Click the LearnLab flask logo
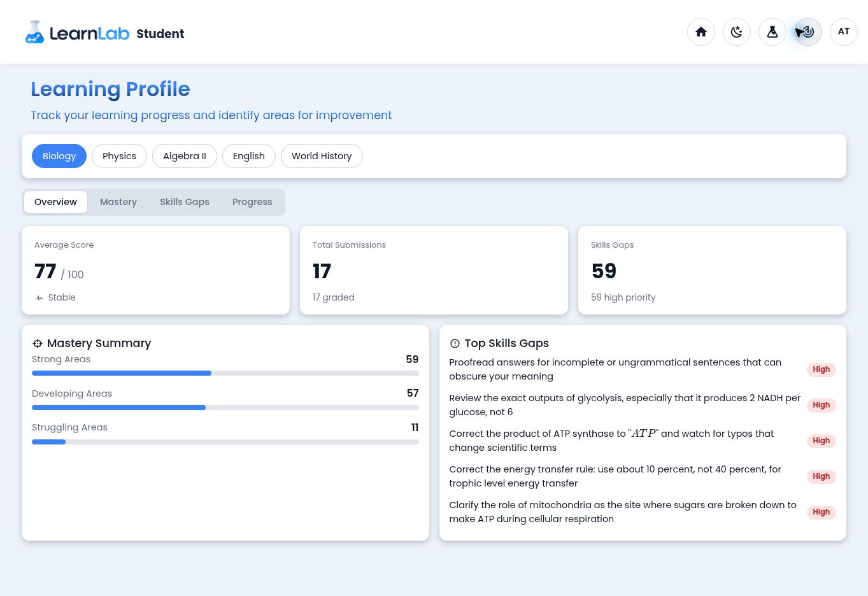The image size is (868, 596). 34,32
